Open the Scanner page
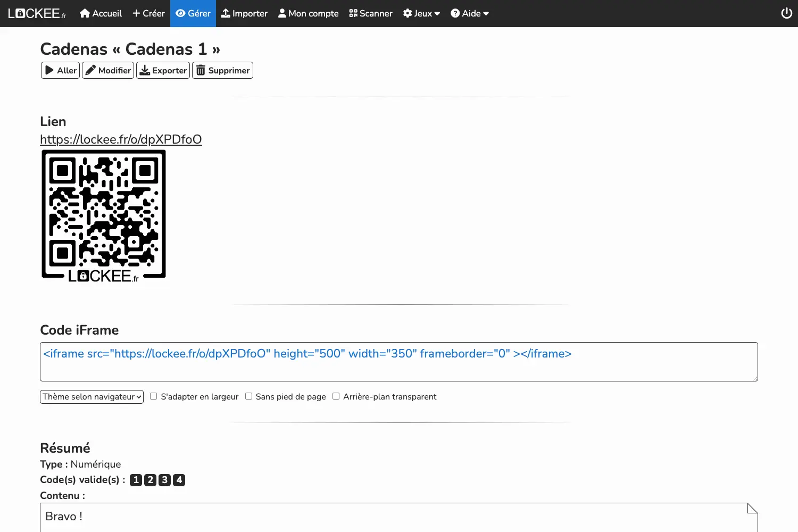The image size is (798, 532). 371,13
